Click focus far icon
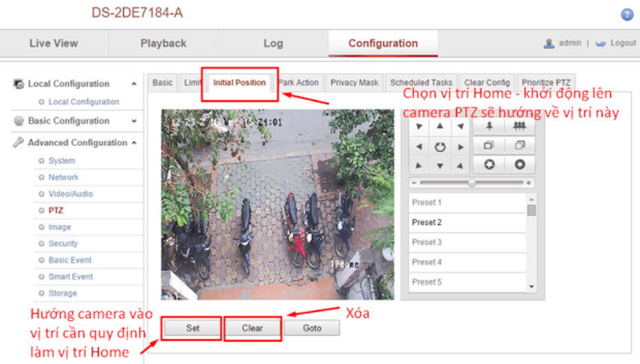The image size is (640, 364). (x=519, y=145)
